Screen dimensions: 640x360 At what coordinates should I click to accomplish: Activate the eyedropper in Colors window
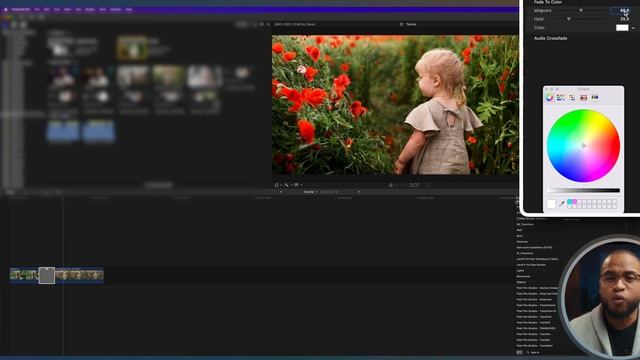[x=562, y=203]
